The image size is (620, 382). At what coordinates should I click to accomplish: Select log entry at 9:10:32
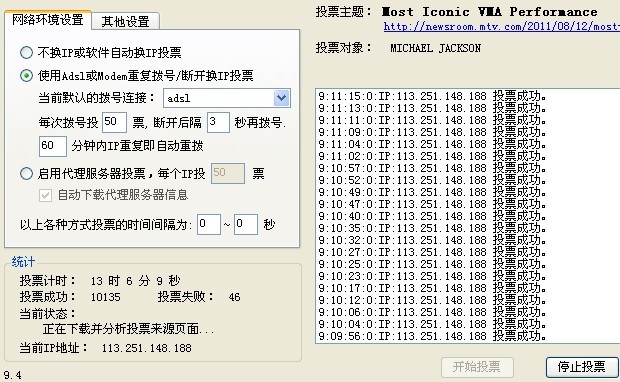coord(432,240)
